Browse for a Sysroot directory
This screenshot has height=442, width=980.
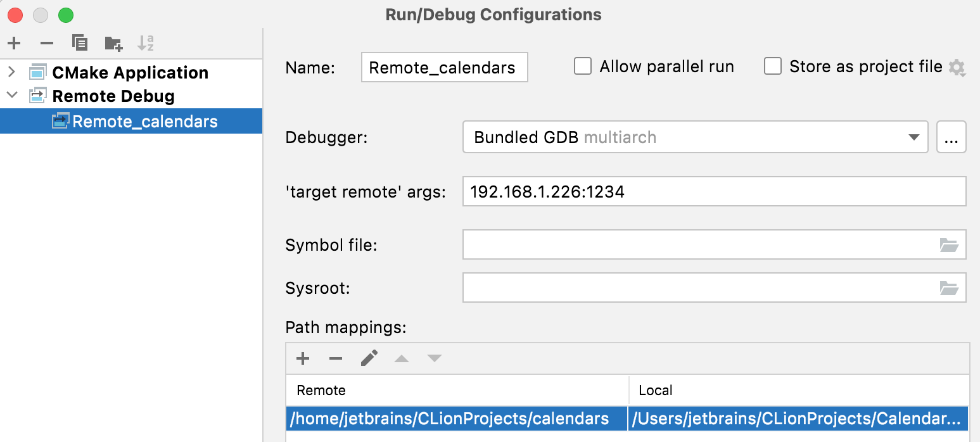950,287
